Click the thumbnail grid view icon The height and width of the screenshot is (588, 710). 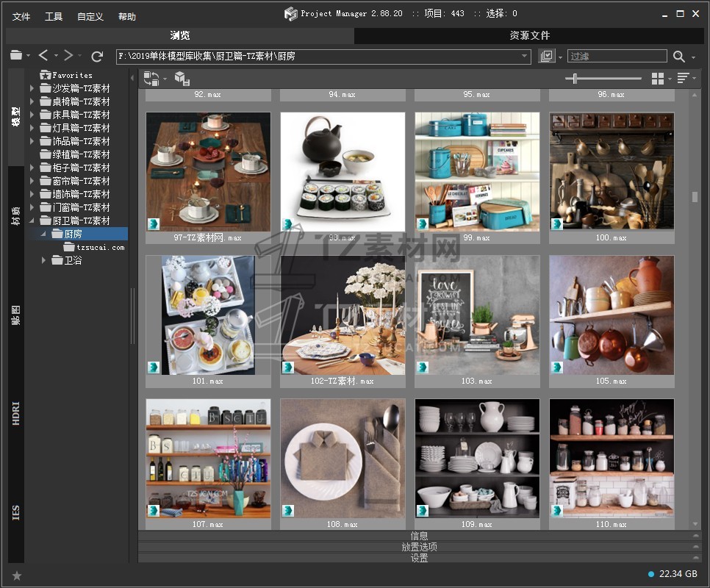pos(658,79)
